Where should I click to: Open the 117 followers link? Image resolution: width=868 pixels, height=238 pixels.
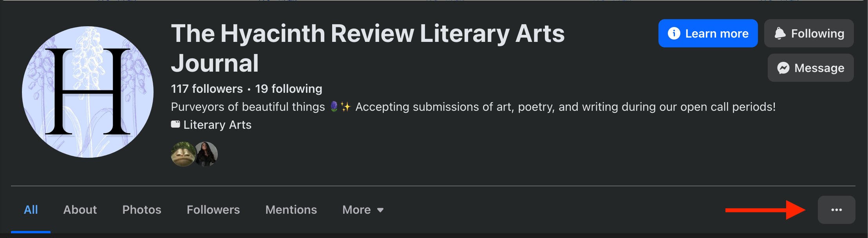tap(207, 89)
